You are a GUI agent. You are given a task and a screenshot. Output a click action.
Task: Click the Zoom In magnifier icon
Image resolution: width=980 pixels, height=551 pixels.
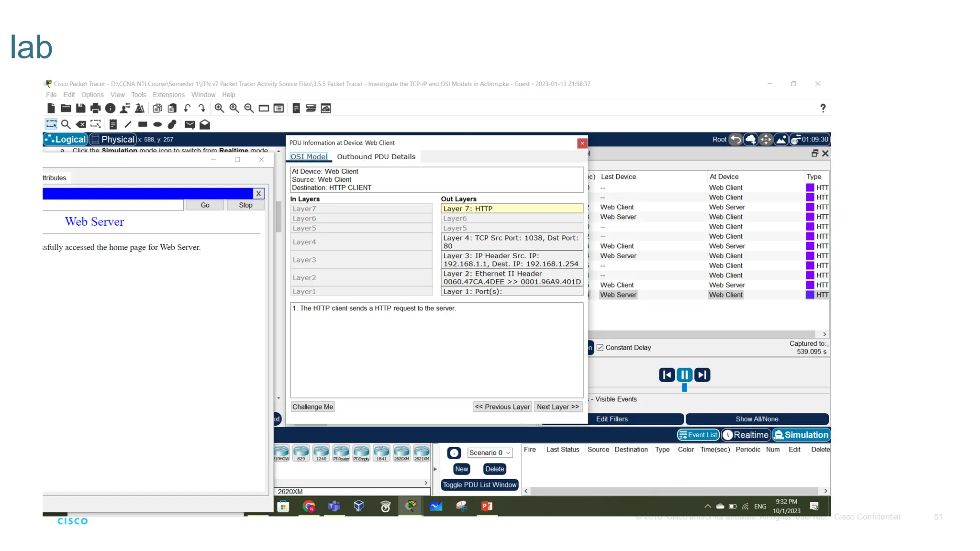(219, 109)
